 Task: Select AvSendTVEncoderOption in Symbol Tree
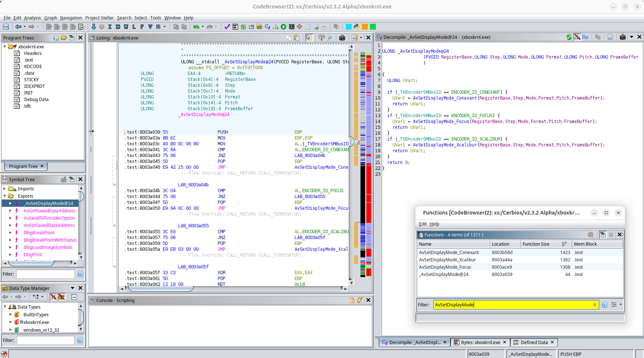coord(49,218)
